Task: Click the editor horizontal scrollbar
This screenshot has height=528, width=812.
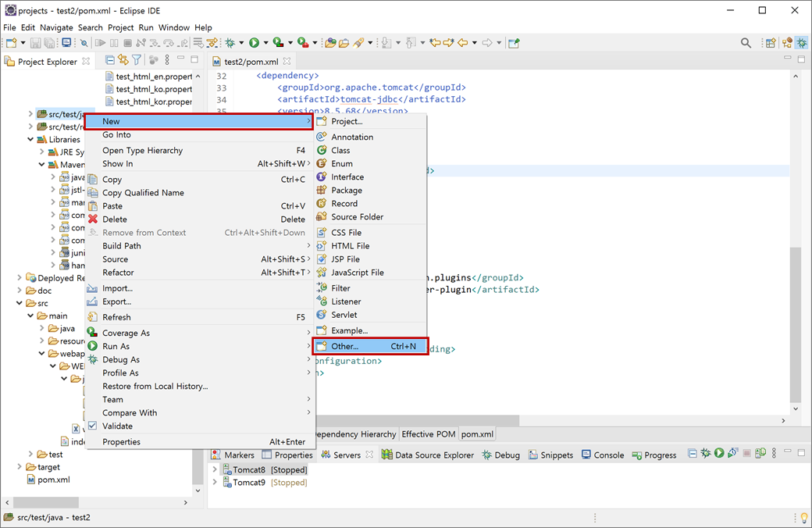Action: tap(417, 420)
